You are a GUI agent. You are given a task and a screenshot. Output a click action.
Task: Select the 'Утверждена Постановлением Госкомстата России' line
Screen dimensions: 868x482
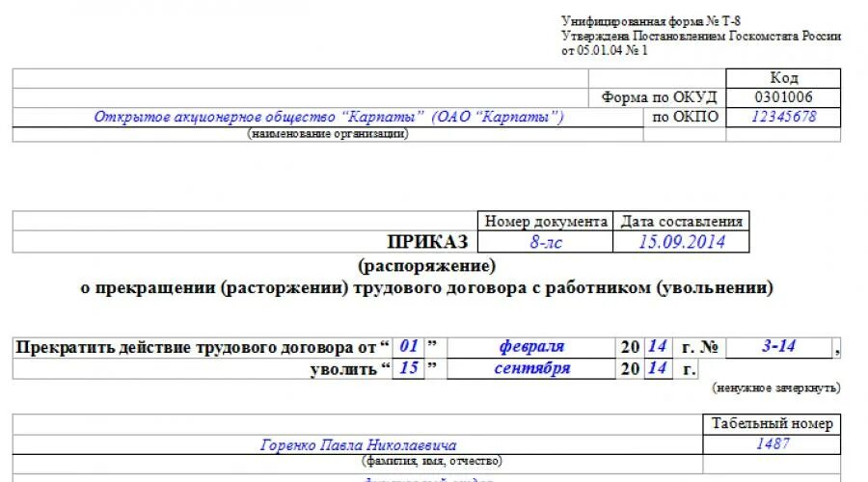point(701,36)
